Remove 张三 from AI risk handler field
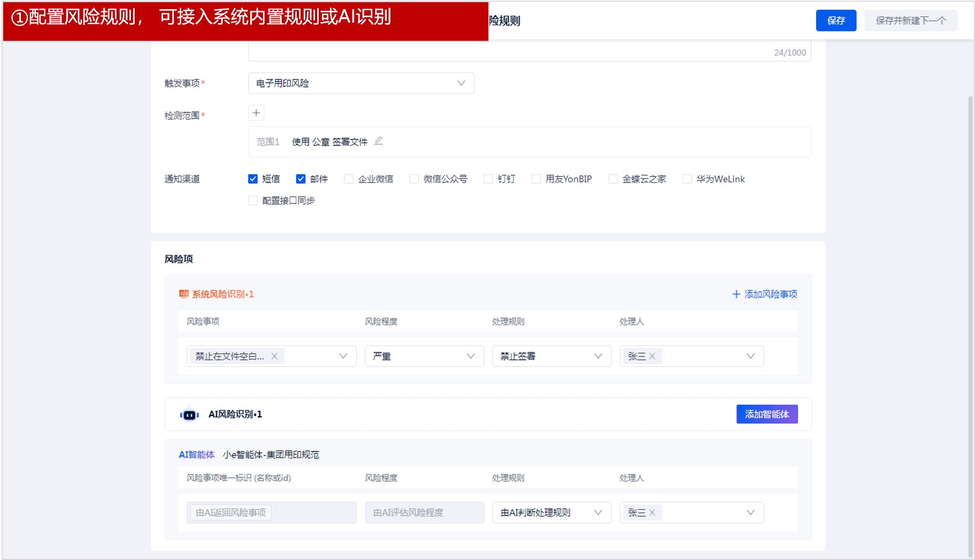This screenshot has width=975, height=560. tap(652, 513)
